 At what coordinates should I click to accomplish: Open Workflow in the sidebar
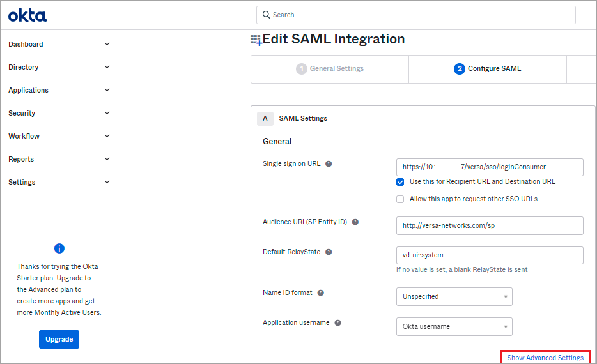[24, 136]
